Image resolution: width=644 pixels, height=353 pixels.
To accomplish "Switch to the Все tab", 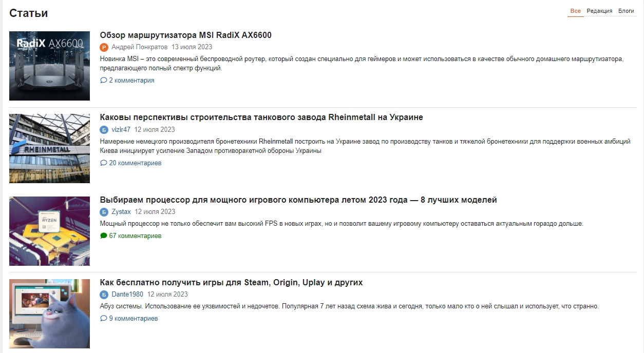I will (575, 11).
